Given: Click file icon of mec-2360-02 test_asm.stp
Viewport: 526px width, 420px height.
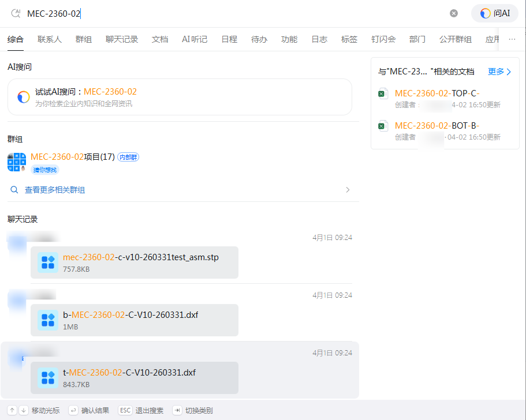Looking at the screenshot, I should point(47,262).
